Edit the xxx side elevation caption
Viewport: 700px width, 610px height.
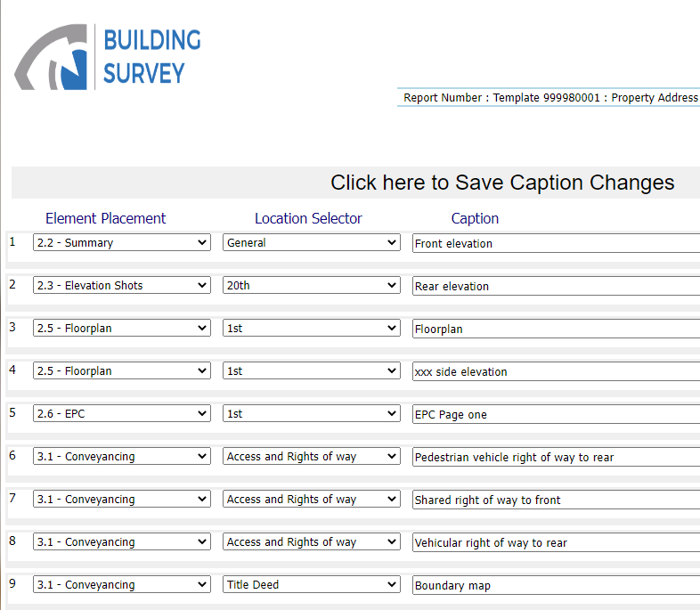click(x=554, y=371)
